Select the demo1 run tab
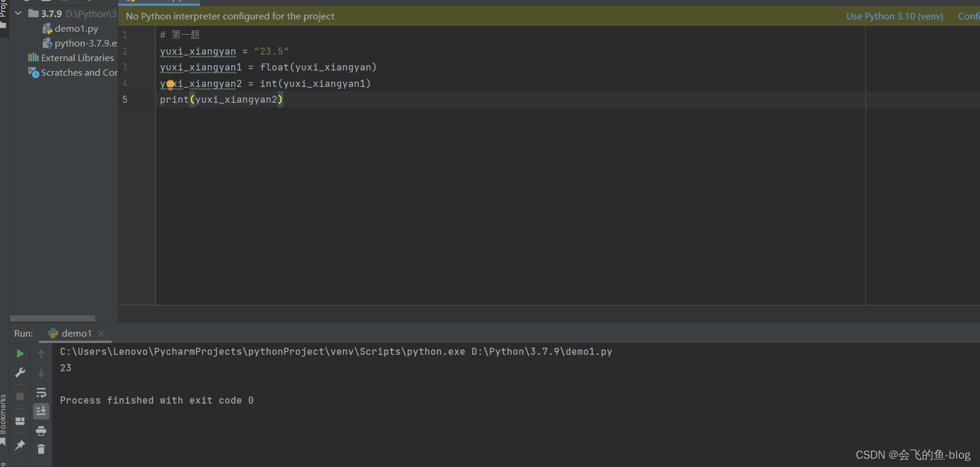The image size is (980, 467). (x=76, y=333)
